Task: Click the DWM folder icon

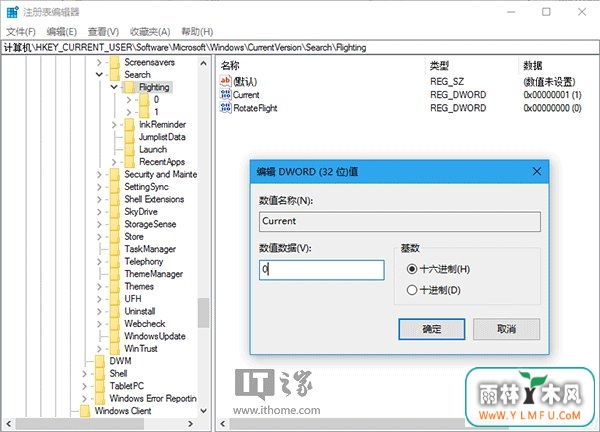Action: click(100, 361)
